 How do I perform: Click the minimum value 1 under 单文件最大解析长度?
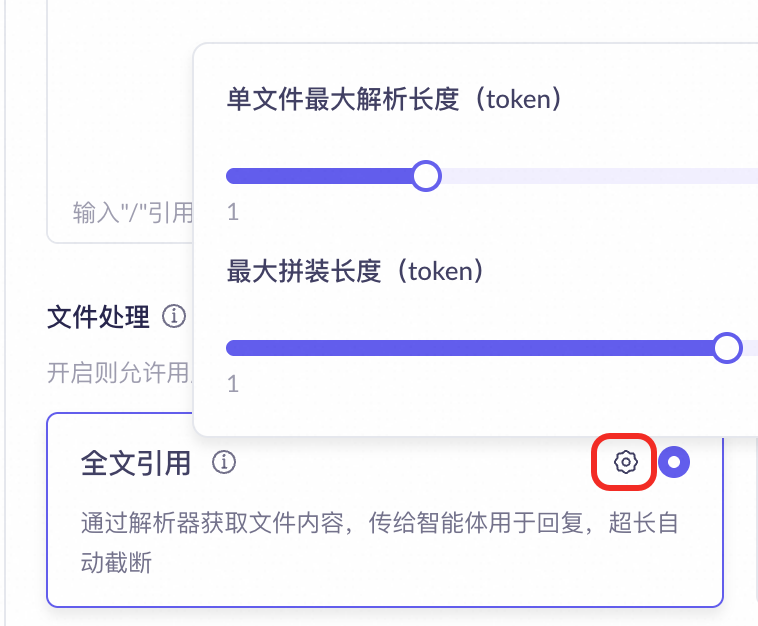(x=233, y=212)
